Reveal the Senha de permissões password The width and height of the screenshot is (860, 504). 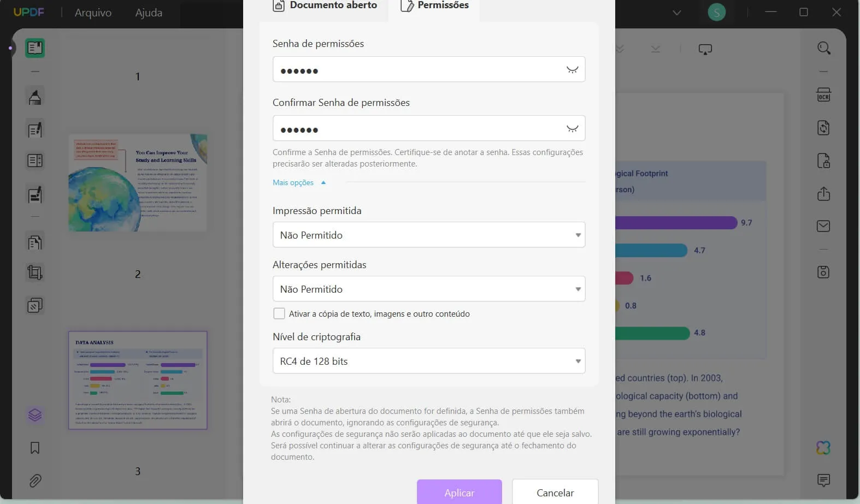point(572,69)
